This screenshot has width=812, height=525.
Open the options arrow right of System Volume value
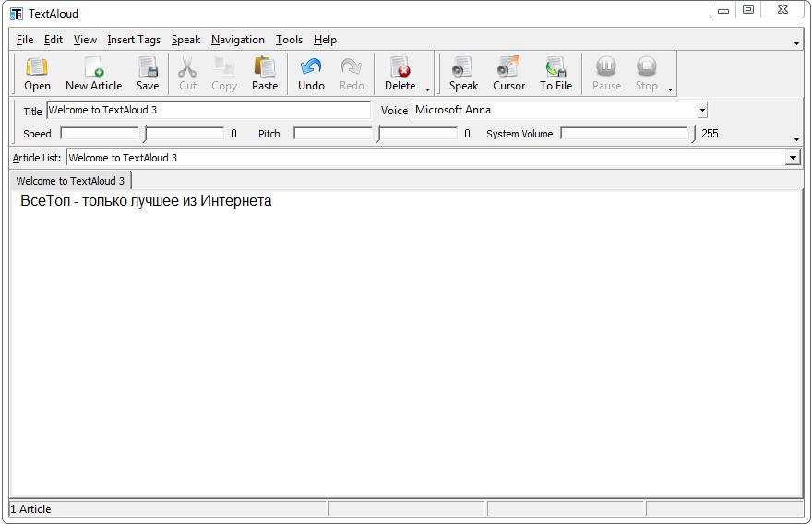coord(796,139)
